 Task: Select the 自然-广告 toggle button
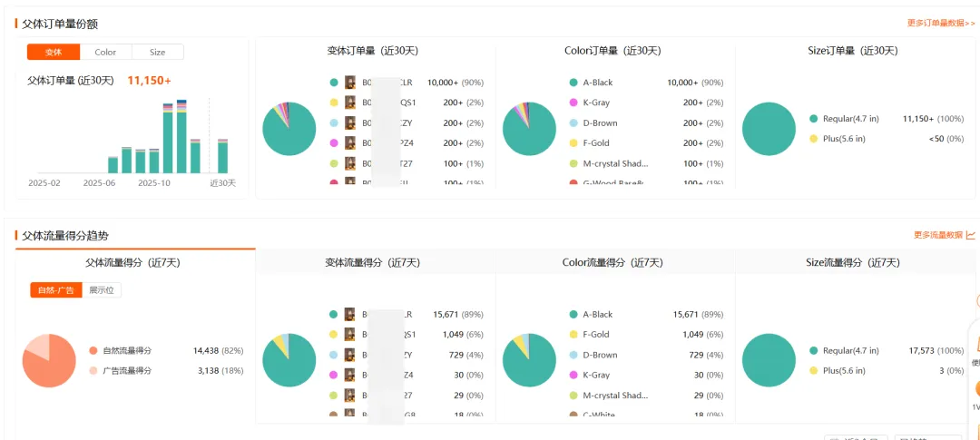point(56,290)
